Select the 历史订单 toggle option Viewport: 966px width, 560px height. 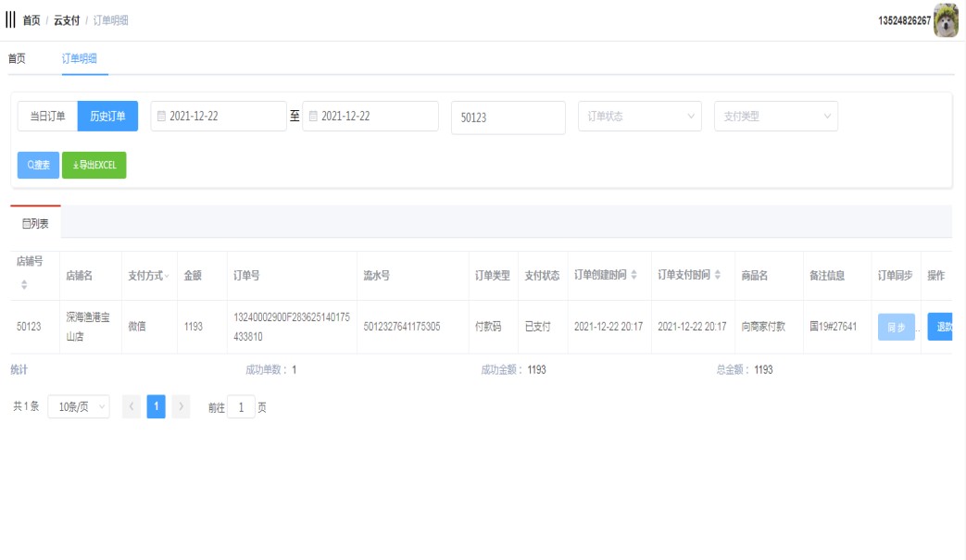(x=107, y=117)
